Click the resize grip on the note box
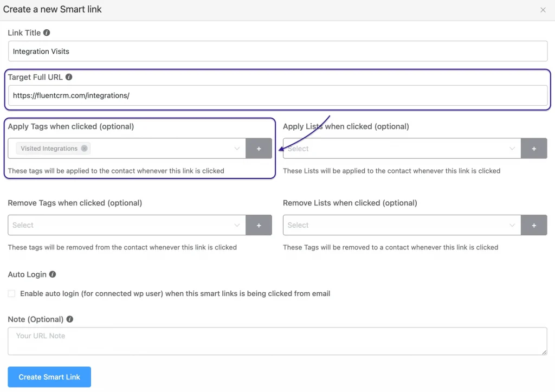 click(x=544, y=352)
